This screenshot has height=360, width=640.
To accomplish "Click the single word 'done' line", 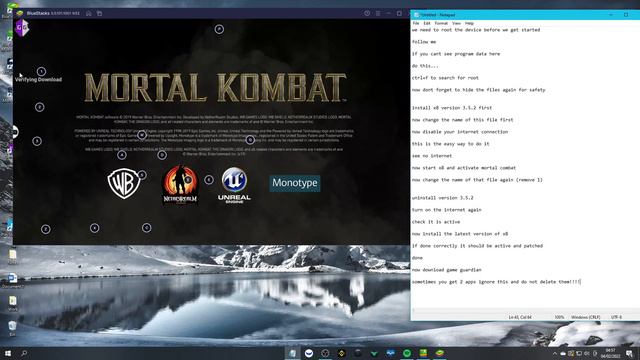I will pos(417,258).
